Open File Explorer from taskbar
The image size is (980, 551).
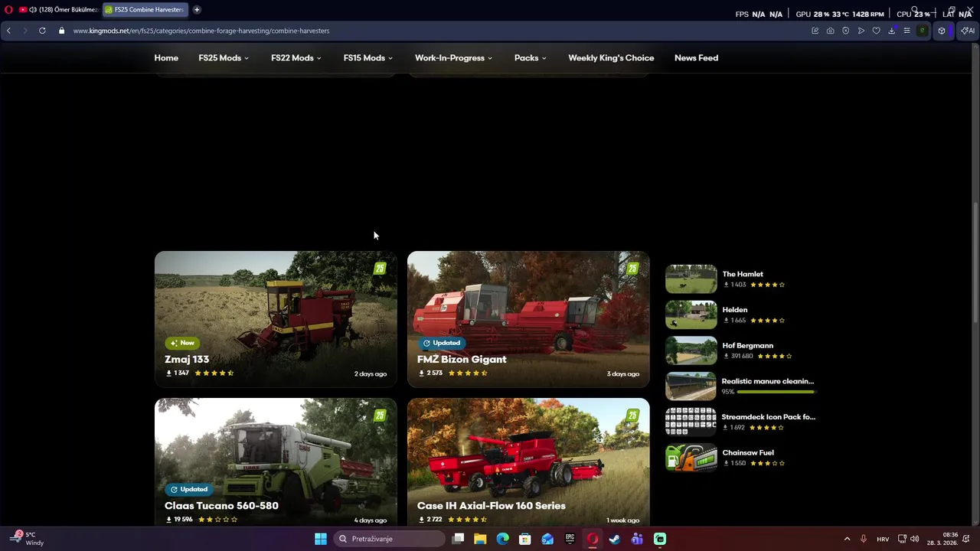(480, 539)
